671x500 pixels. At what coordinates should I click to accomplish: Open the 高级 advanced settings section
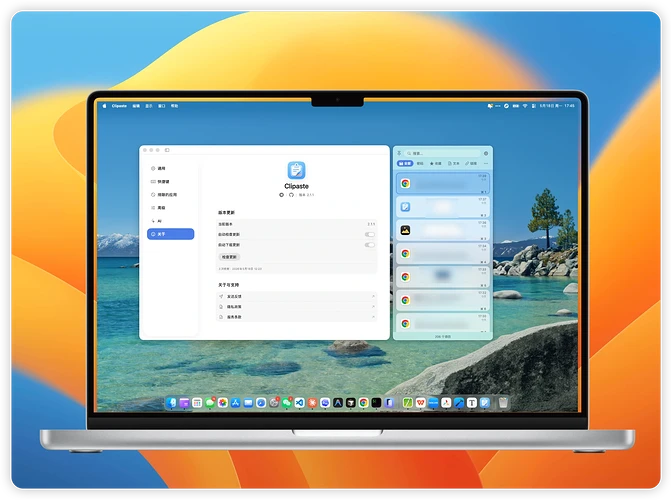170,208
